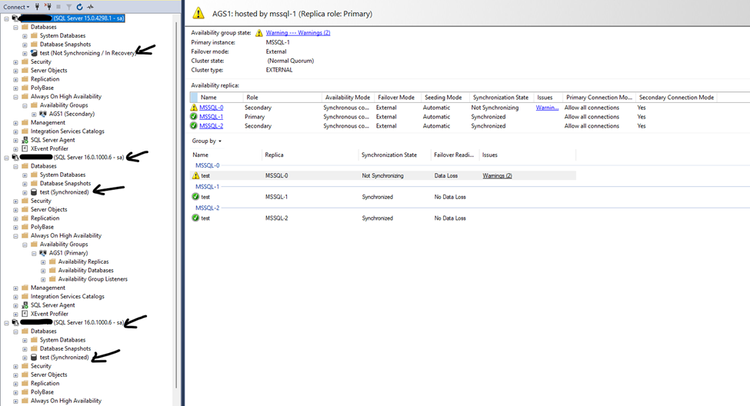Screen dimensions: 750x406
Task: Click SQL Server Agent icon under the 15.0.4298.1 server
Action: tap(25, 140)
